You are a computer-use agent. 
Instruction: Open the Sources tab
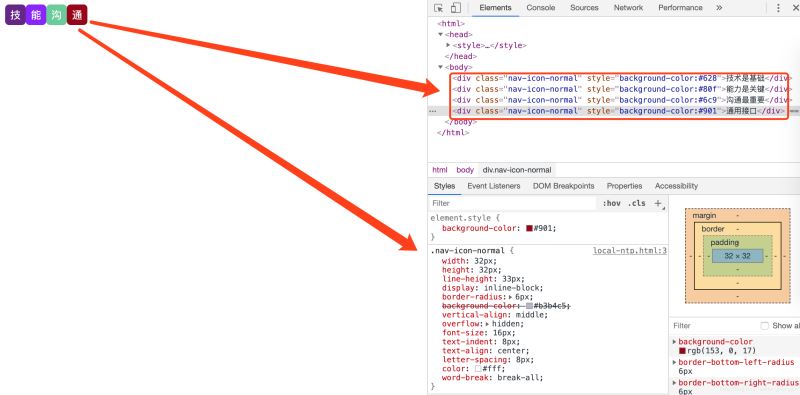(584, 8)
